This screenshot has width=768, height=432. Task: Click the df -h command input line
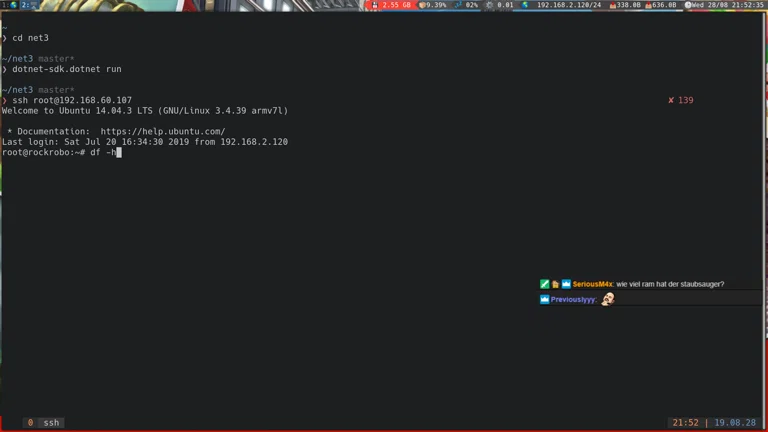point(104,153)
